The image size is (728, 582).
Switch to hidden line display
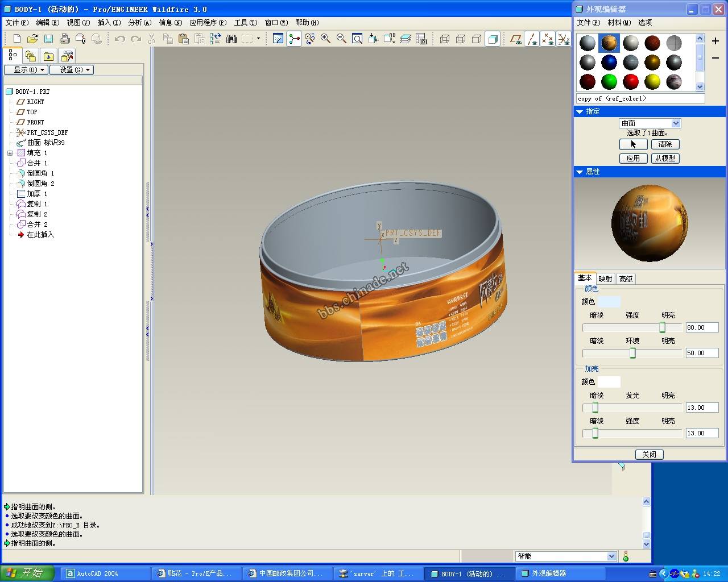pos(461,39)
